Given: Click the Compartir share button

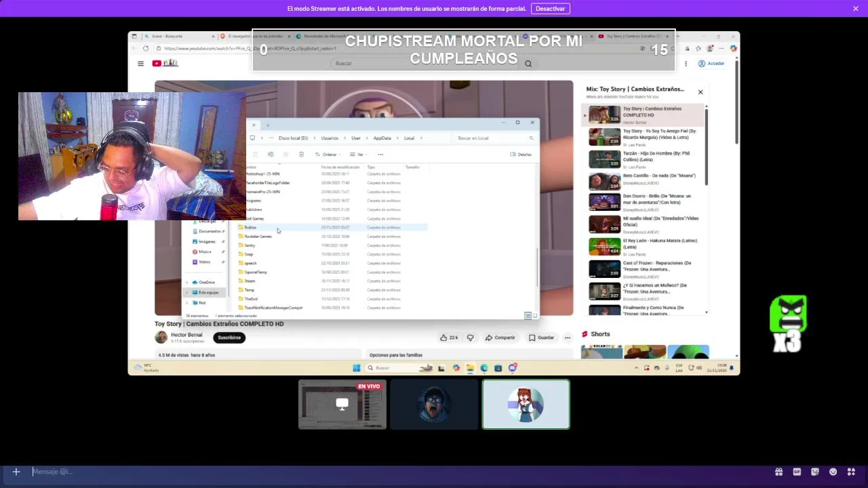Looking at the screenshot, I should coord(500,338).
